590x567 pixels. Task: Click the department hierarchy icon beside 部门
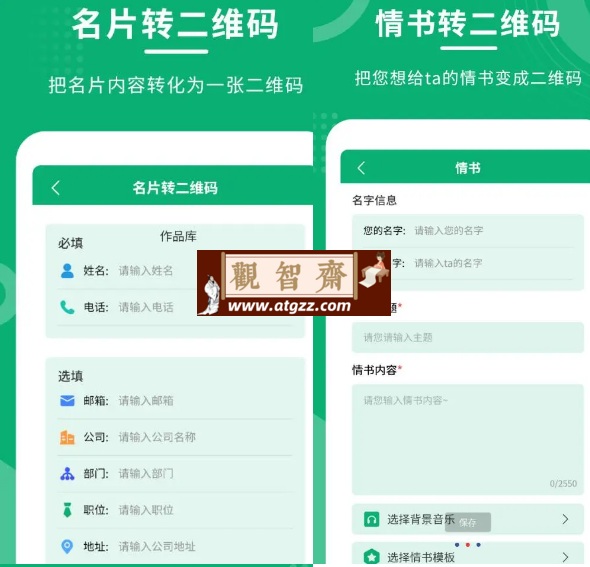67,474
